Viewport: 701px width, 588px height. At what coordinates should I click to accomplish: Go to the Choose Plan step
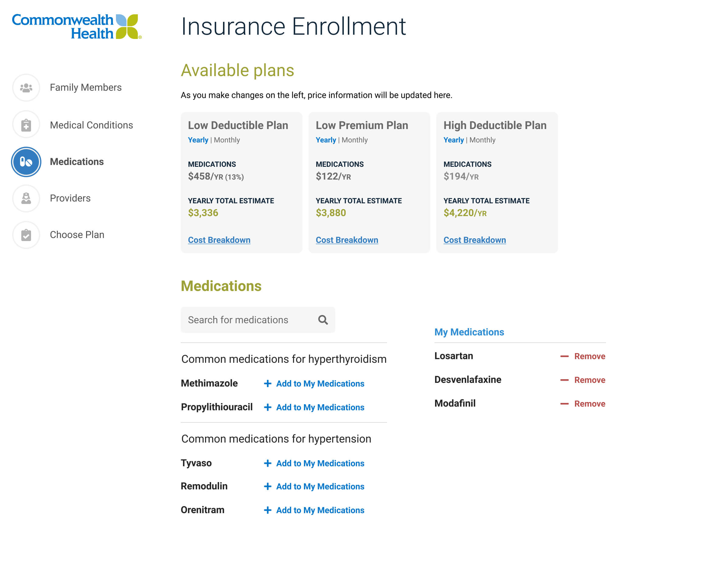[x=77, y=235]
